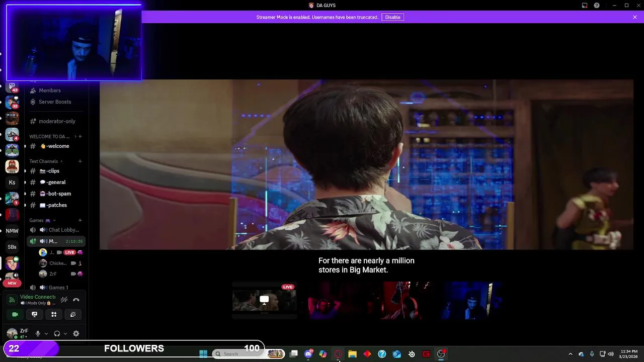Open the Discord inbox icon in title bar
This screenshot has width=644, height=362.
[585, 6]
